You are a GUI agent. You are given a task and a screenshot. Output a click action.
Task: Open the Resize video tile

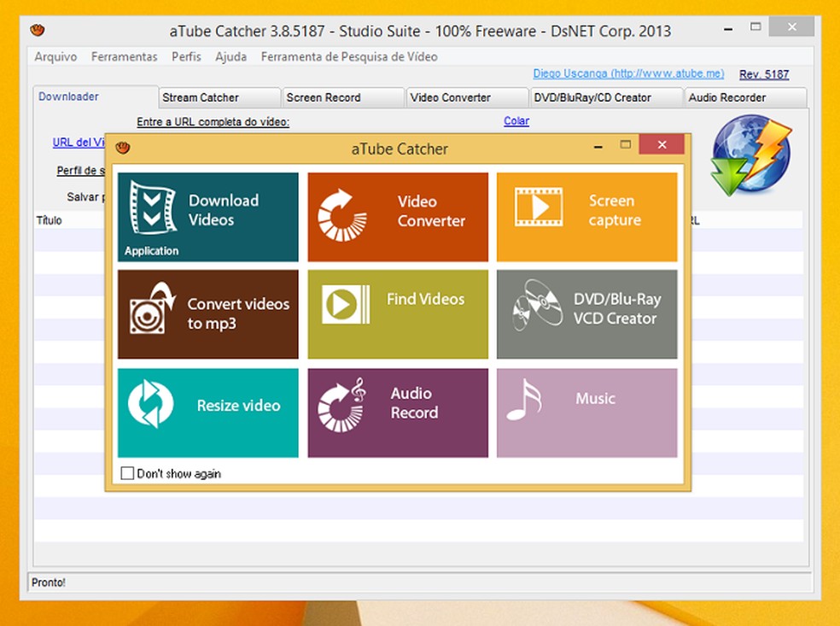(207, 412)
